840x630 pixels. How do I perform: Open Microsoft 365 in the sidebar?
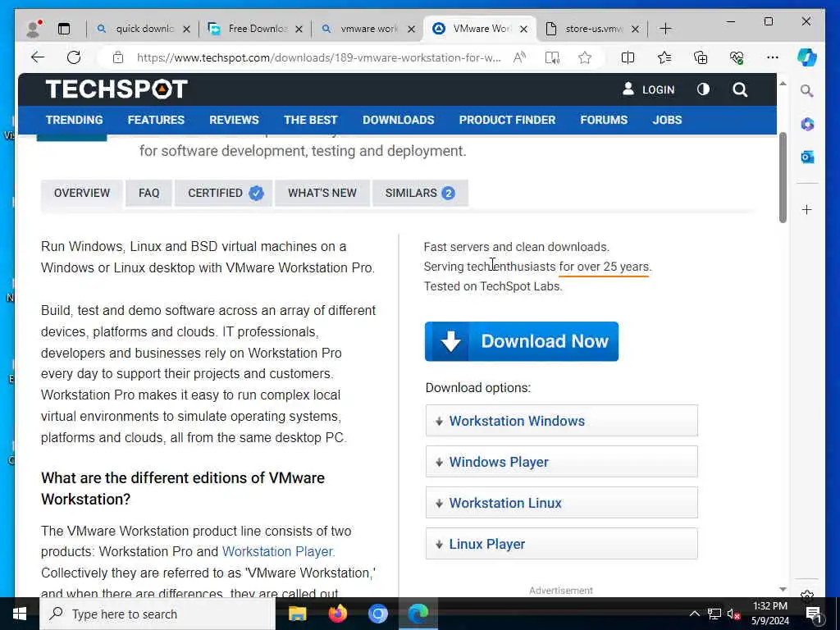pos(807,125)
